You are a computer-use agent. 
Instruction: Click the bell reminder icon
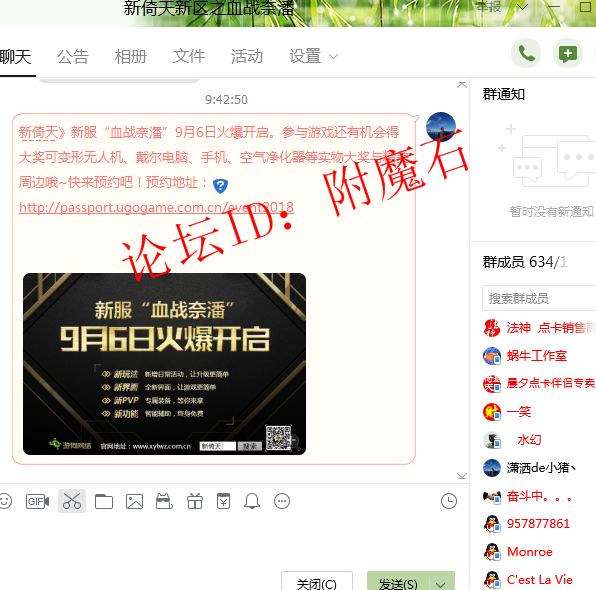pos(252,501)
